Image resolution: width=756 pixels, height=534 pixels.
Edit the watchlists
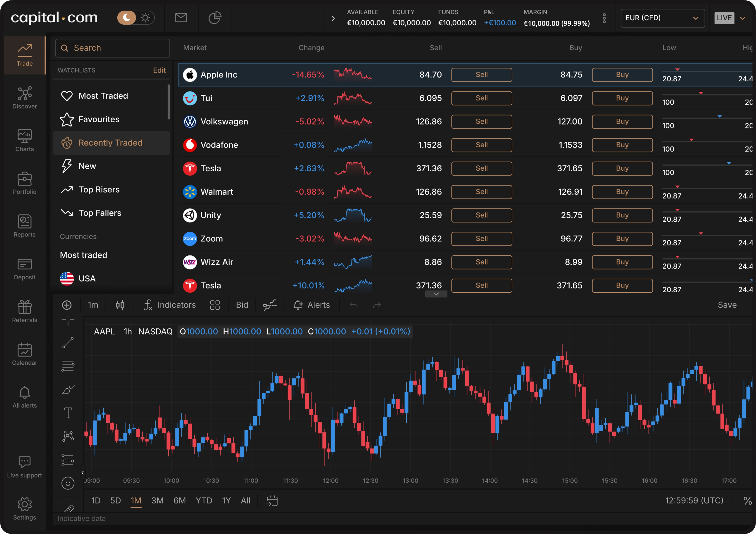(159, 70)
